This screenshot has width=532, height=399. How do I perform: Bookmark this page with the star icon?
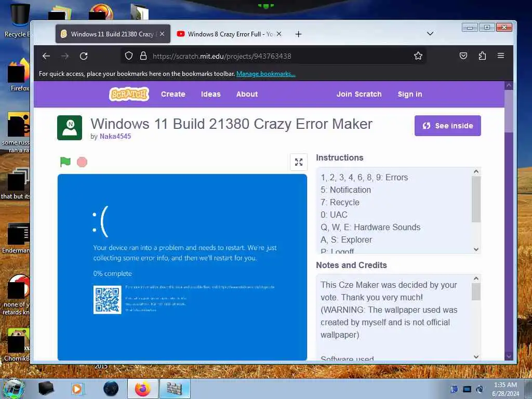coord(418,56)
